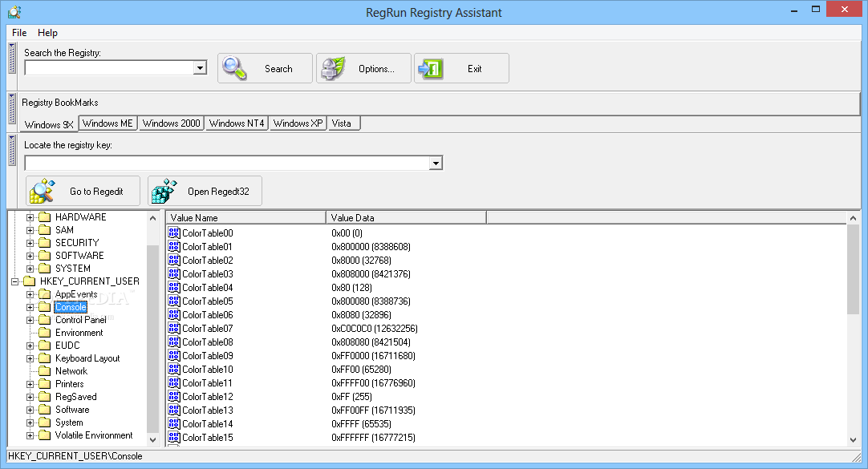The height and width of the screenshot is (469, 868).
Task: Click the Volatile Environment folder icon
Action: click(45, 435)
